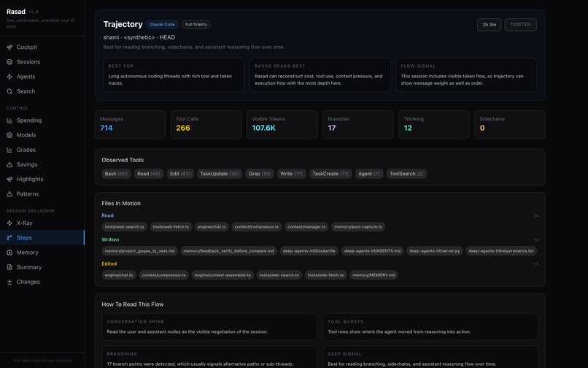This screenshot has height=368, width=588.
Task: Select Models under Control
Action: (42, 135)
